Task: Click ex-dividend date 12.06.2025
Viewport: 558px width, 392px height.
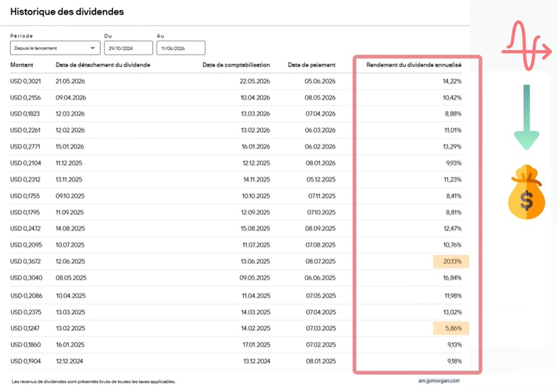Action: click(70, 261)
